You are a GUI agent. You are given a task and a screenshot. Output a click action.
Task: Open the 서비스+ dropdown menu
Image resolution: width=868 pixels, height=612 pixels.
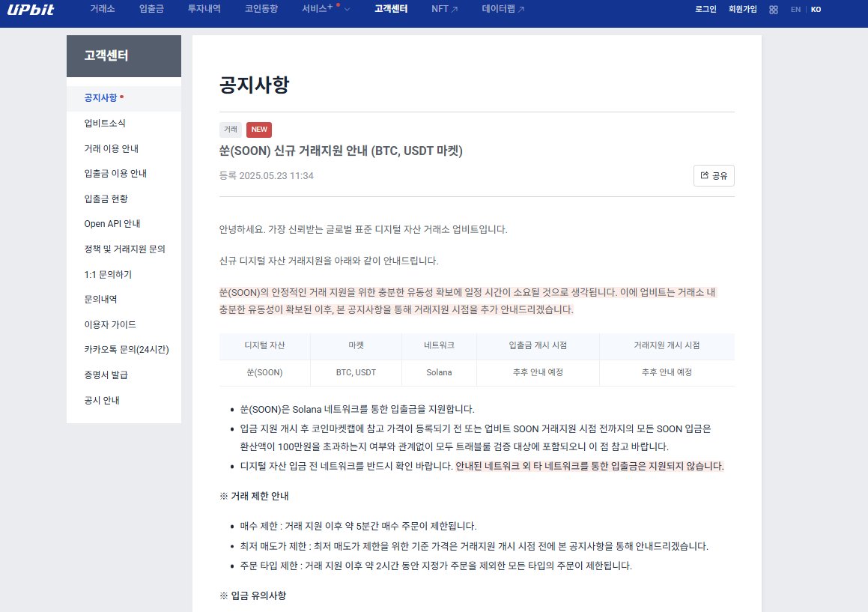pos(326,9)
